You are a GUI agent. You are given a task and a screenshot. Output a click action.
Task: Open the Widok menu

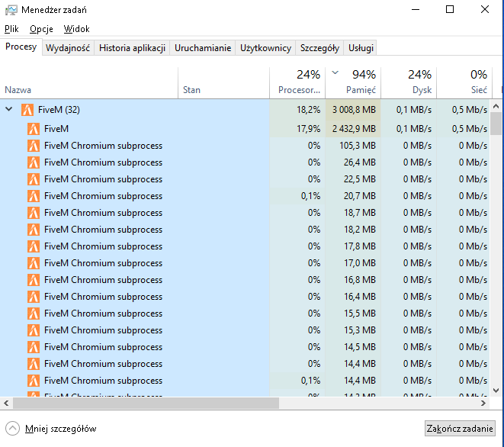pos(76,29)
